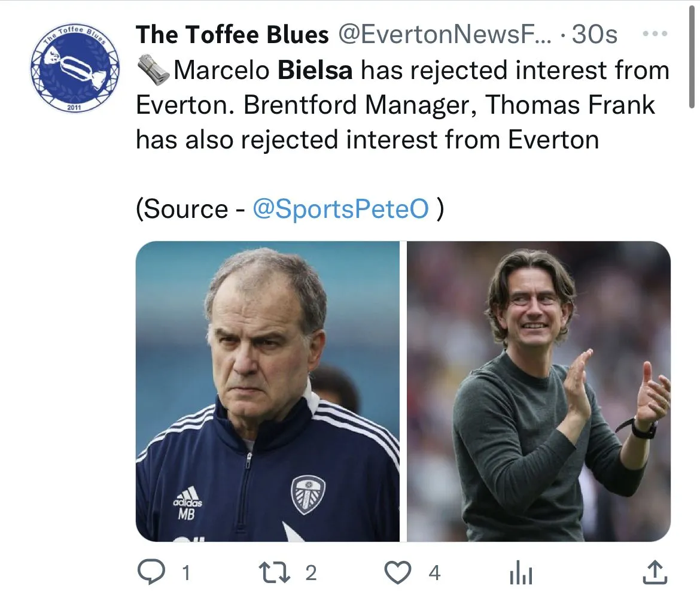Click the "Brentford Manager" text in tweet
This screenshot has height=610, width=700.
355,105
